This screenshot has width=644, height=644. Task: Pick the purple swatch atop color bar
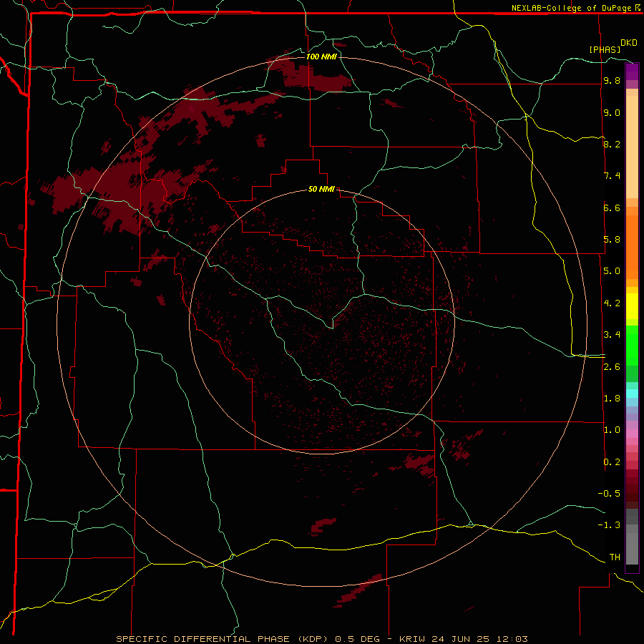click(x=632, y=72)
